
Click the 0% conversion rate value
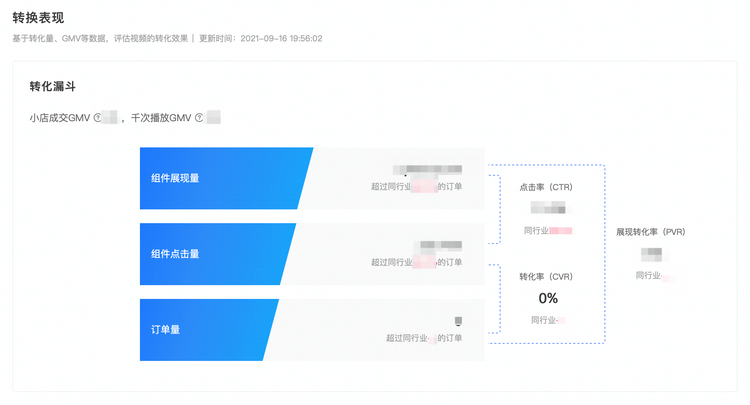[x=548, y=298]
